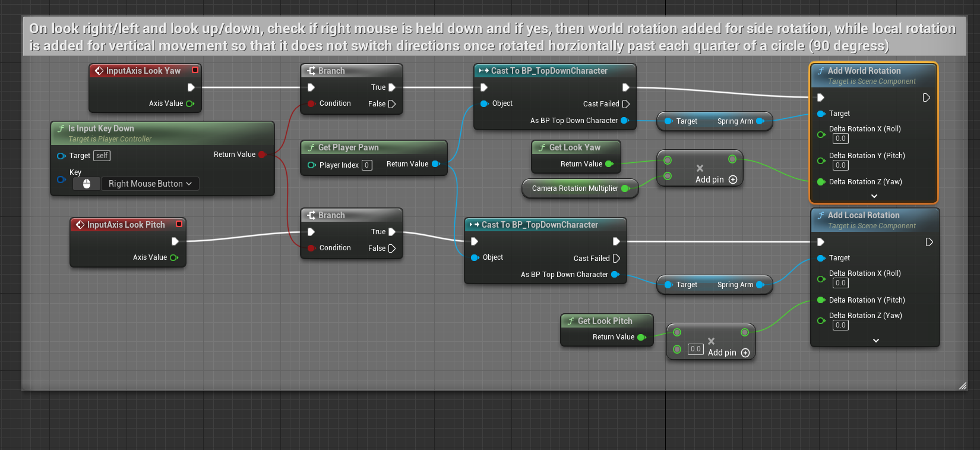Click the top Branch node icon

coord(311,71)
